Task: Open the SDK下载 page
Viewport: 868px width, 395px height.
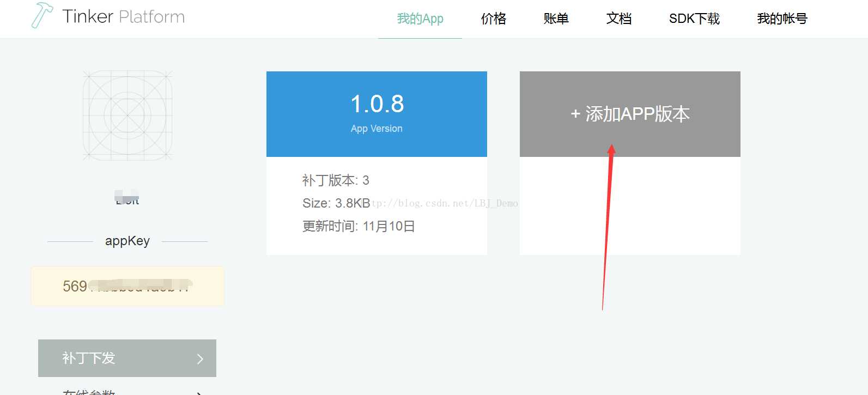Action: click(694, 19)
